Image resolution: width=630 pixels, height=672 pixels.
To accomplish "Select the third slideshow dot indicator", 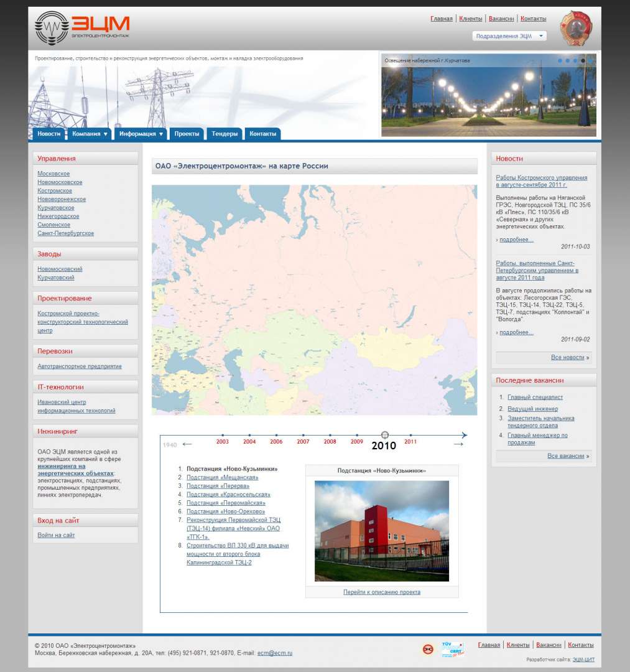I will [575, 61].
